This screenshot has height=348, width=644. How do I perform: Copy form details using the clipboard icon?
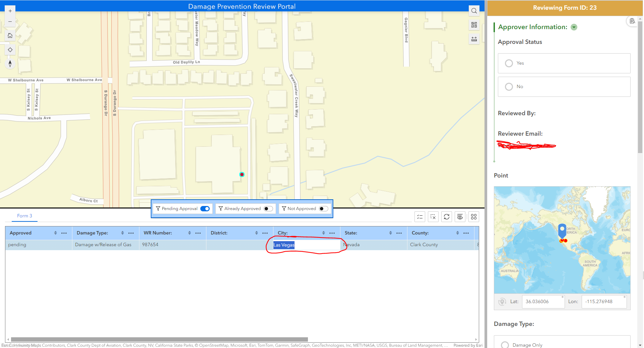(632, 21)
